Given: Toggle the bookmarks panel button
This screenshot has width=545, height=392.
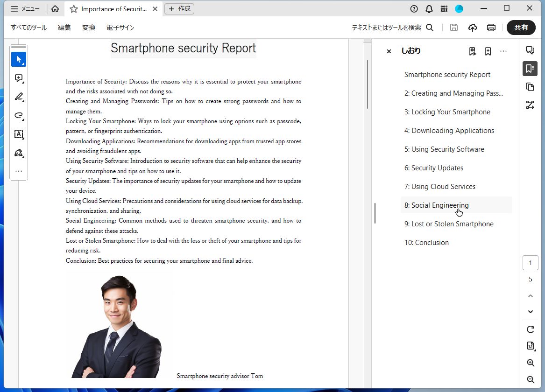Looking at the screenshot, I should coord(530,69).
